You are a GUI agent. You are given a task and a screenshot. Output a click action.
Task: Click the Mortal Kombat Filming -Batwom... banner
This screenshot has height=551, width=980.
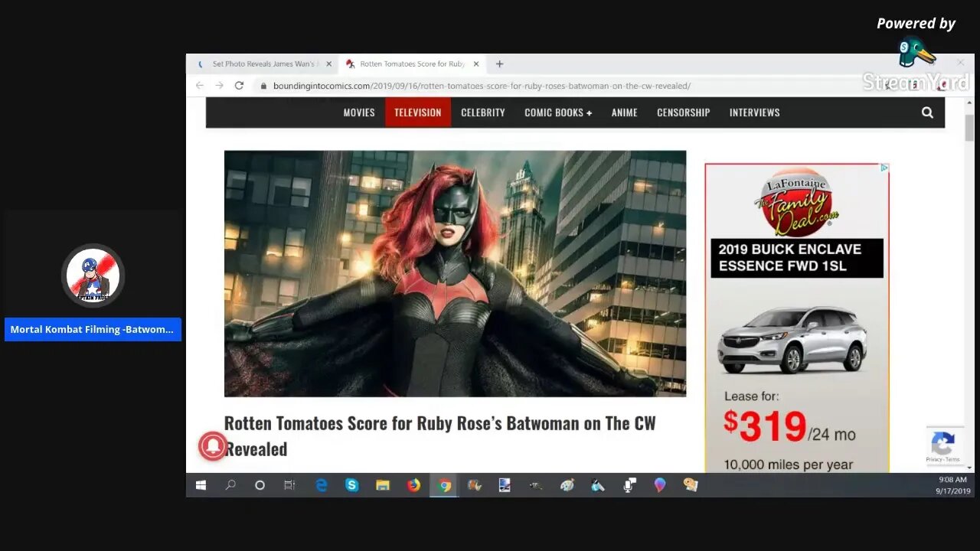(x=93, y=330)
